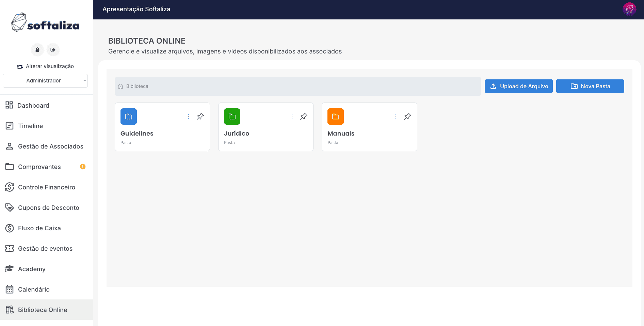Screen dimensions: 644x326
Task: Pin the Jurídico folder
Action: (x=304, y=117)
